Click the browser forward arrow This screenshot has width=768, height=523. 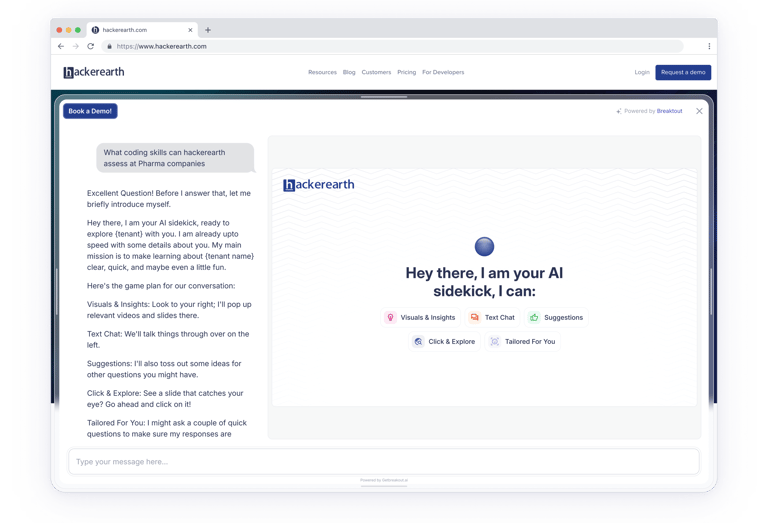pyautogui.click(x=75, y=46)
